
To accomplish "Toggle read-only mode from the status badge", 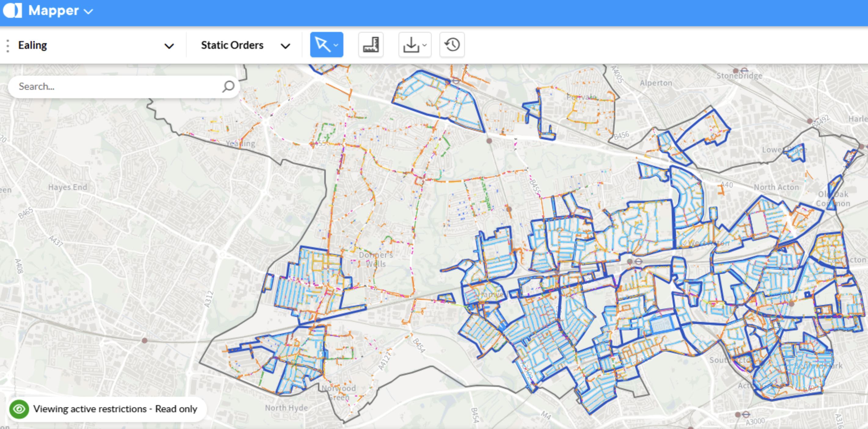I will pos(115,409).
